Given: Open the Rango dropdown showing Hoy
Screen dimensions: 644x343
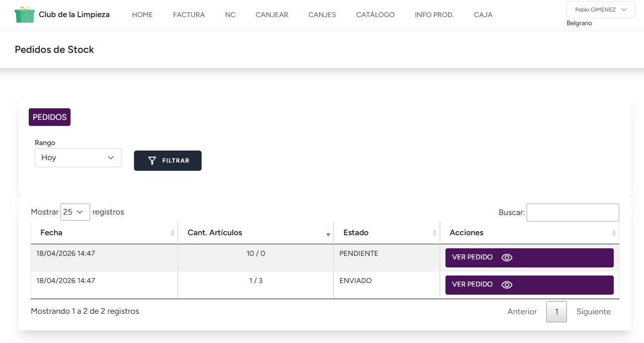Looking at the screenshot, I should click(78, 158).
